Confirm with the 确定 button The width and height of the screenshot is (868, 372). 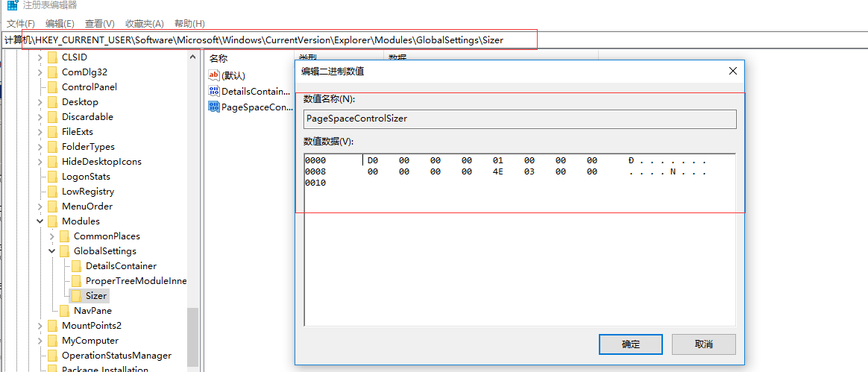pos(631,344)
